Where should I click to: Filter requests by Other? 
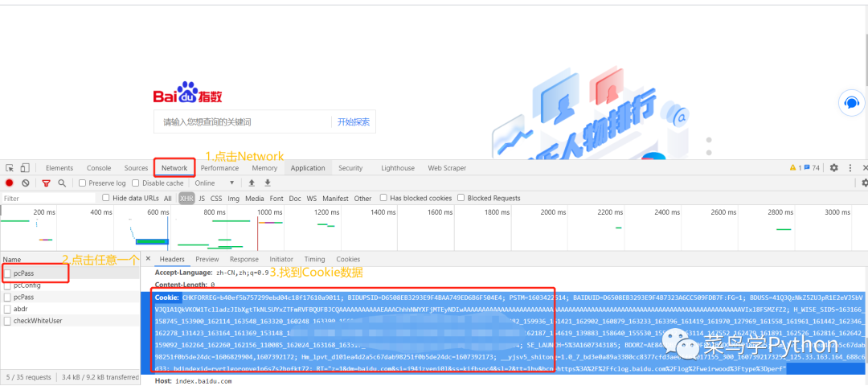pyautogui.click(x=362, y=199)
